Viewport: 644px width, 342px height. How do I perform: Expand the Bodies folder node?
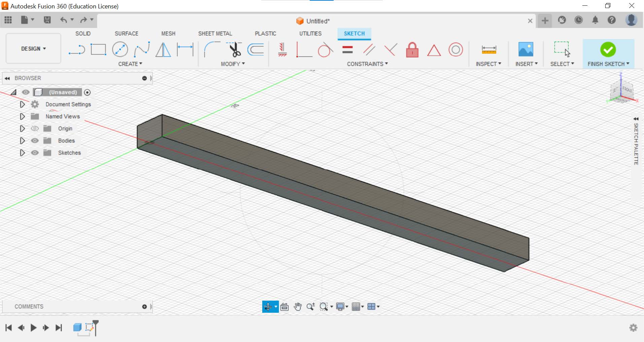22,141
